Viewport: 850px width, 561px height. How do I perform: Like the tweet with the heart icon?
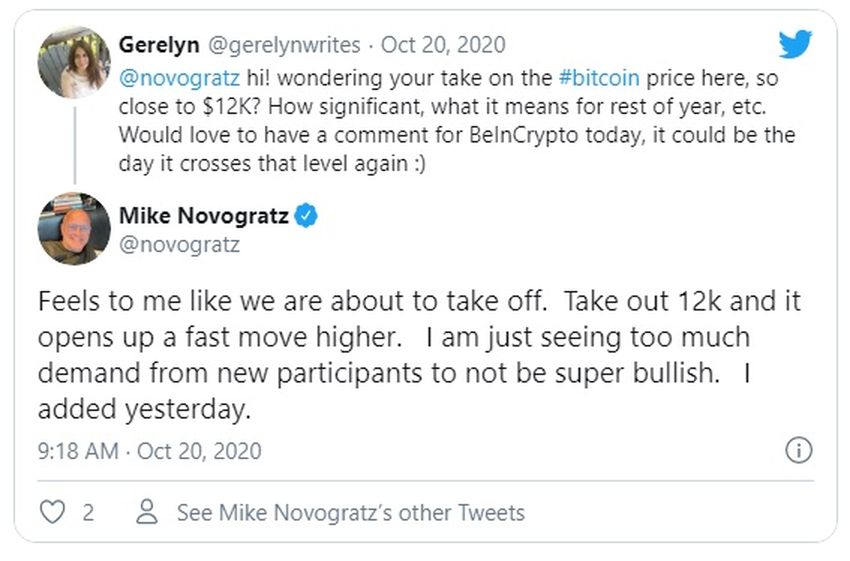pos(51,513)
